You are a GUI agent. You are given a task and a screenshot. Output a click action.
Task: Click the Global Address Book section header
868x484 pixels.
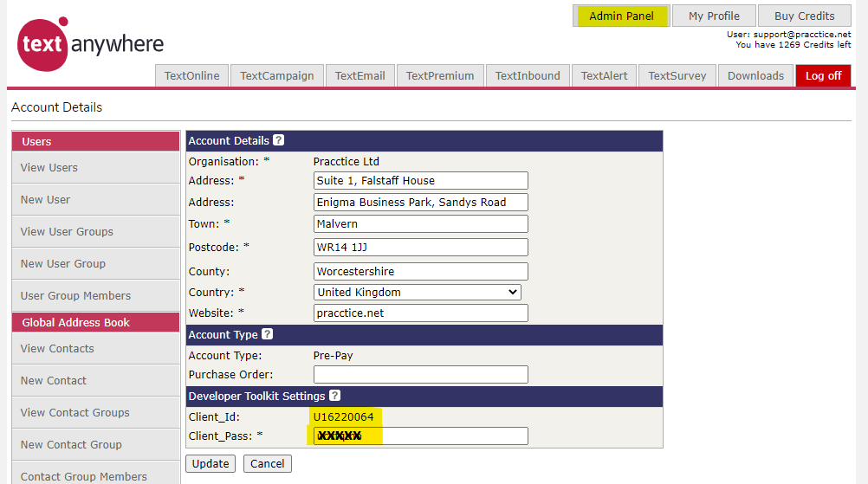(96, 322)
